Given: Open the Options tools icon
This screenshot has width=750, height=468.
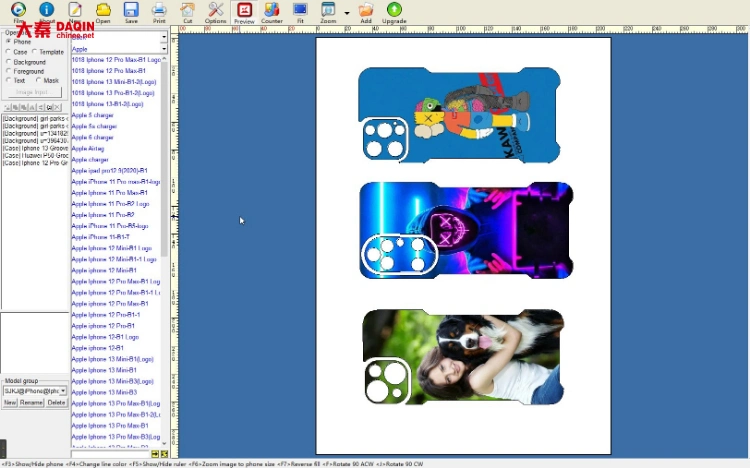Looking at the screenshot, I should tap(215, 11).
